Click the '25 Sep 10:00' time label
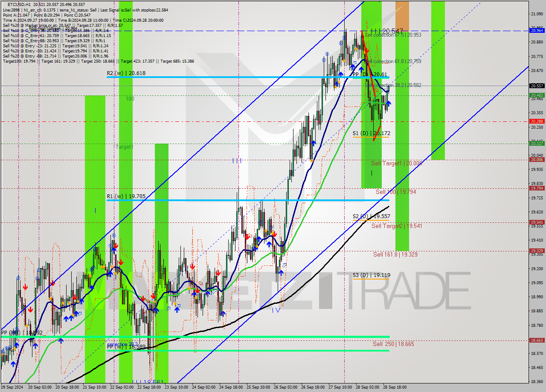546x392 pixels. click(258, 387)
